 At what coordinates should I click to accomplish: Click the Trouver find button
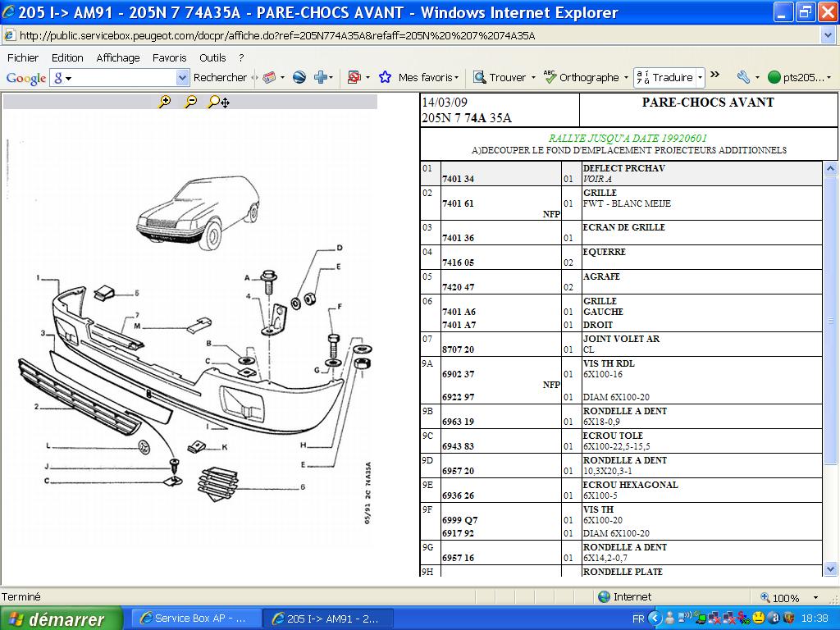(500, 77)
